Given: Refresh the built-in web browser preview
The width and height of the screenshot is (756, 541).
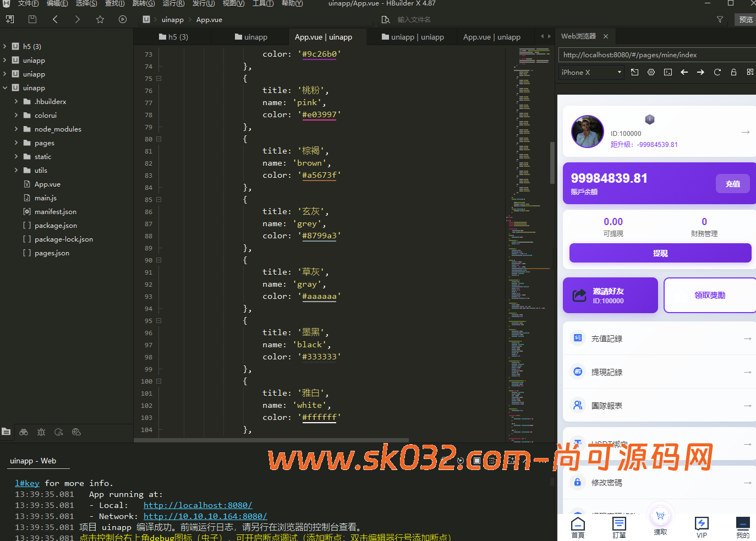Looking at the screenshot, I should tap(717, 72).
